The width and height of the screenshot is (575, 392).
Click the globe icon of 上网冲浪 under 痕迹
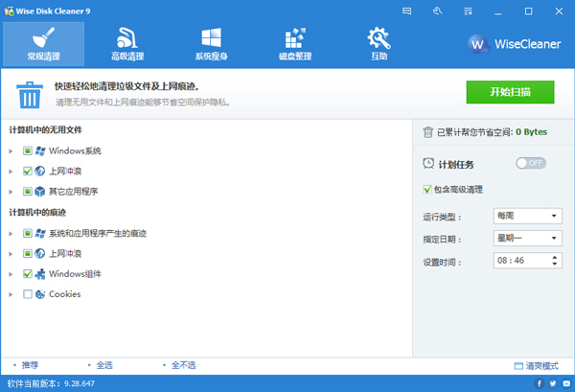point(40,253)
